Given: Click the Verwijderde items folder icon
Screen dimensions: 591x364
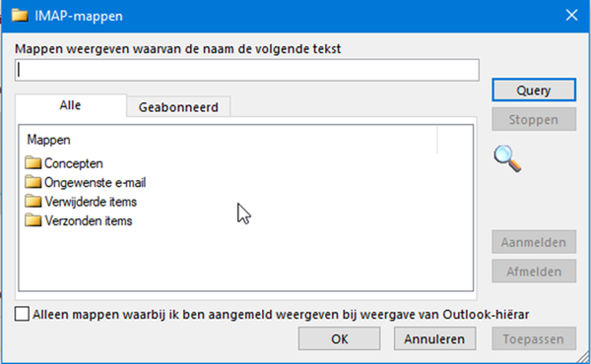Looking at the screenshot, I should click(x=33, y=202).
